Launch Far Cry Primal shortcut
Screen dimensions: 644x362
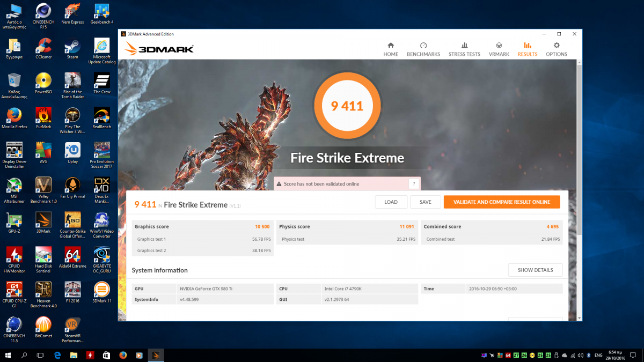[72, 188]
